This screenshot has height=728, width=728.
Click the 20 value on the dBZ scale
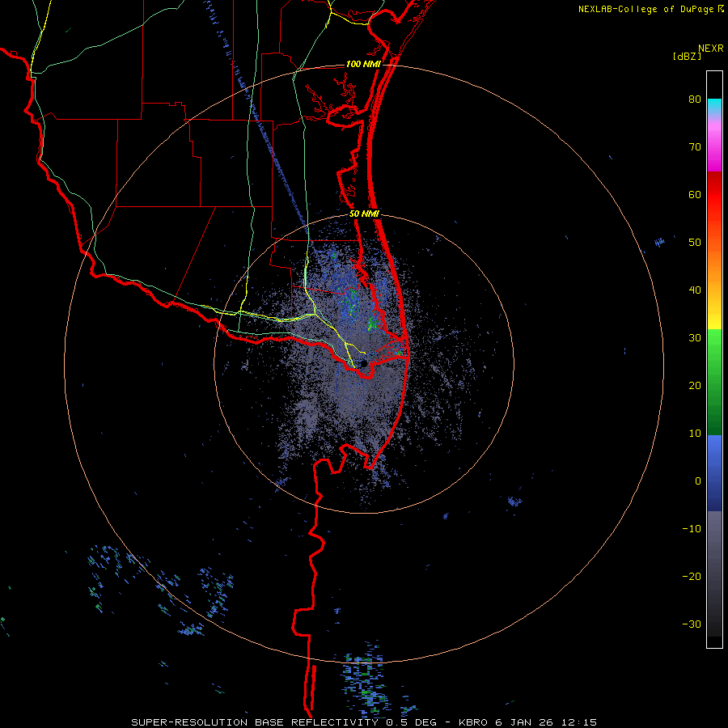(x=695, y=385)
